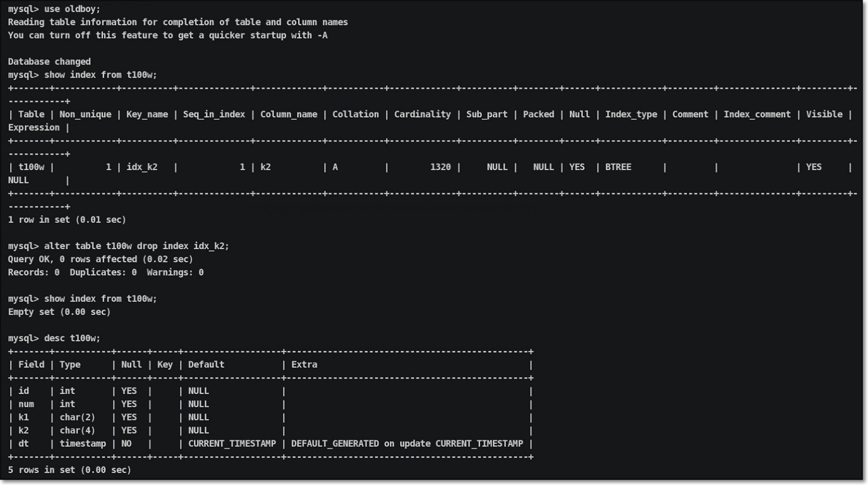Viewport: 868px width, 485px height.
Task: Click the "char(4)" type in k2 row
Action: point(77,431)
